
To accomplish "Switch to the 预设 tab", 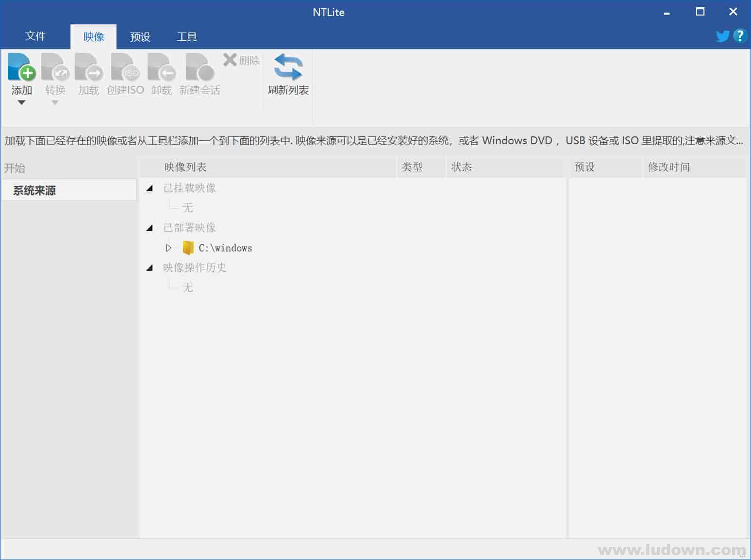I will pos(140,37).
